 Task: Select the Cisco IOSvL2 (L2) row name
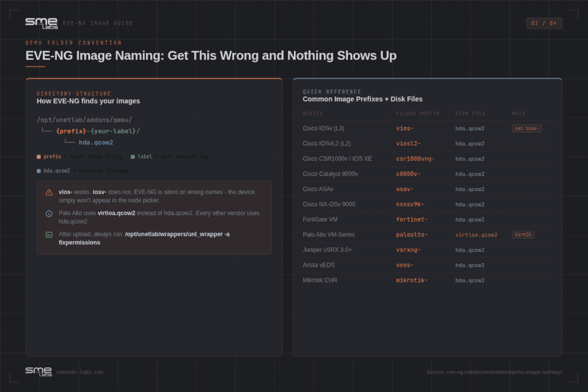click(x=327, y=143)
